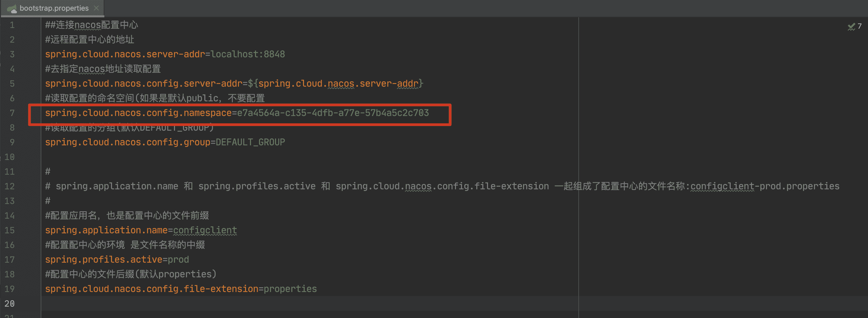Screen dimensions: 868x318
Task: Click the spring.application.name key
Action: (x=106, y=230)
